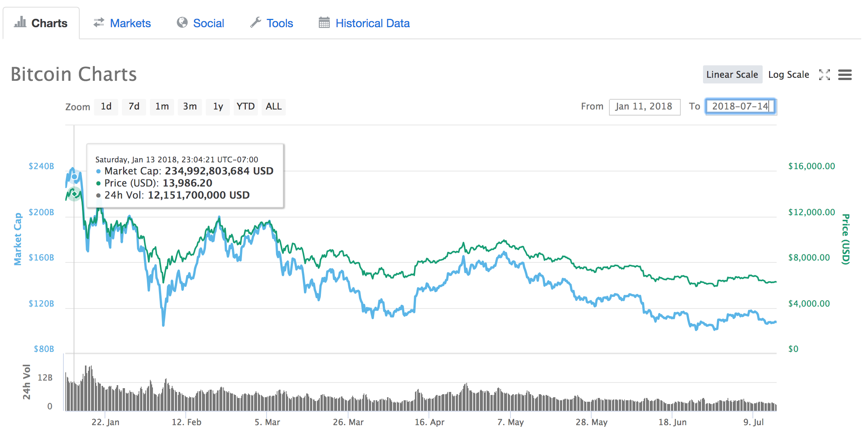View the Historical Data tab
The width and height of the screenshot is (868, 438).
click(364, 23)
